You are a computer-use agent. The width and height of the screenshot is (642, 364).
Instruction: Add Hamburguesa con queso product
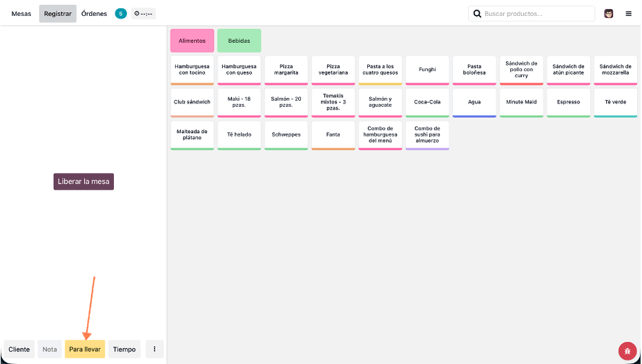(x=239, y=70)
